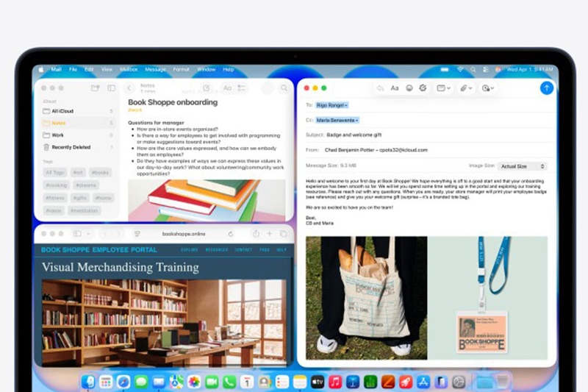The image size is (588, 392).
Task: Show tab overview in Safari
Action: 284,234
